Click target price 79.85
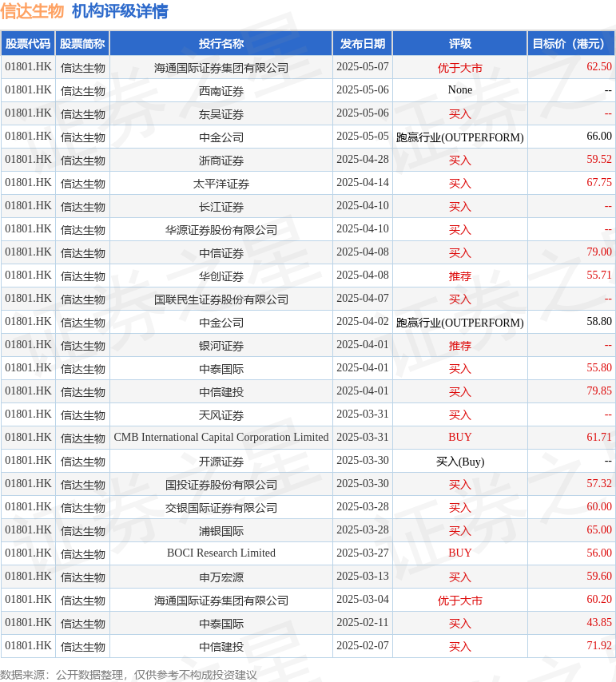Image resolution: width=616 pixels, height=682 pixels. pos(599,391)
